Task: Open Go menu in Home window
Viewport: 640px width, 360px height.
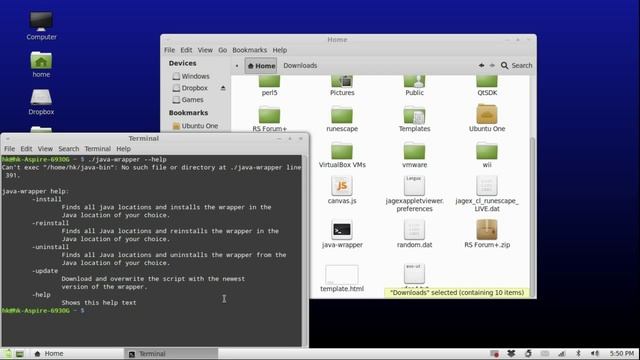Action: [222, 50]
